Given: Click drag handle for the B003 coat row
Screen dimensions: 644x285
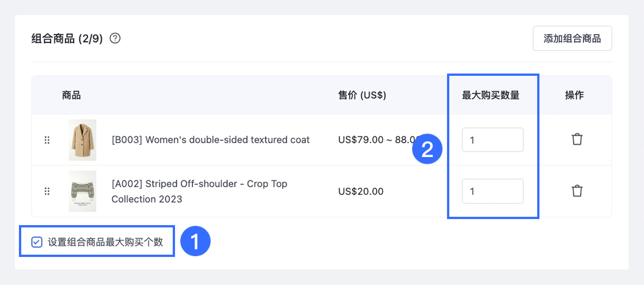Looking at the screenshot, I should click(x=47, y=140).
